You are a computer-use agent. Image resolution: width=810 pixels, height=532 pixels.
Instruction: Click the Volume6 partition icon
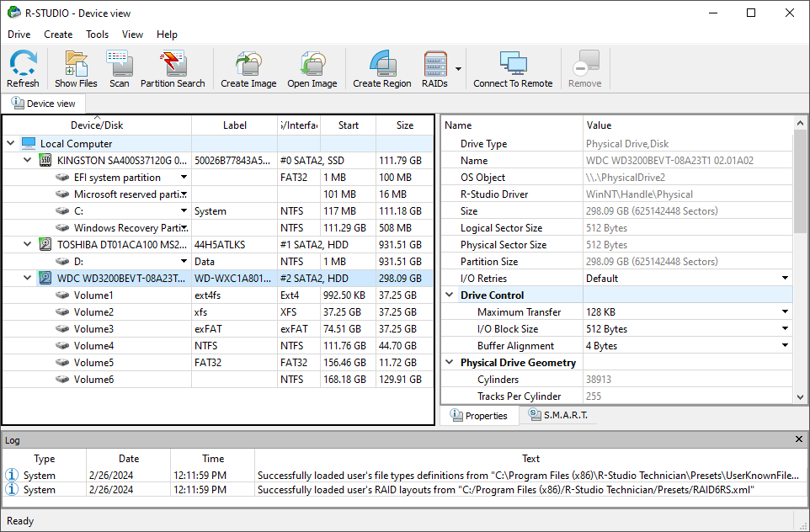click(62, 380)
